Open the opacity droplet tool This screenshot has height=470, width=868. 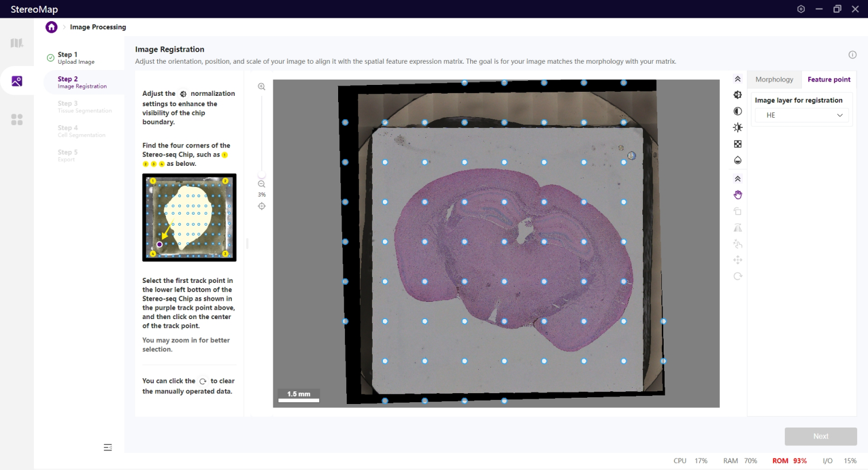coord(738,160)
